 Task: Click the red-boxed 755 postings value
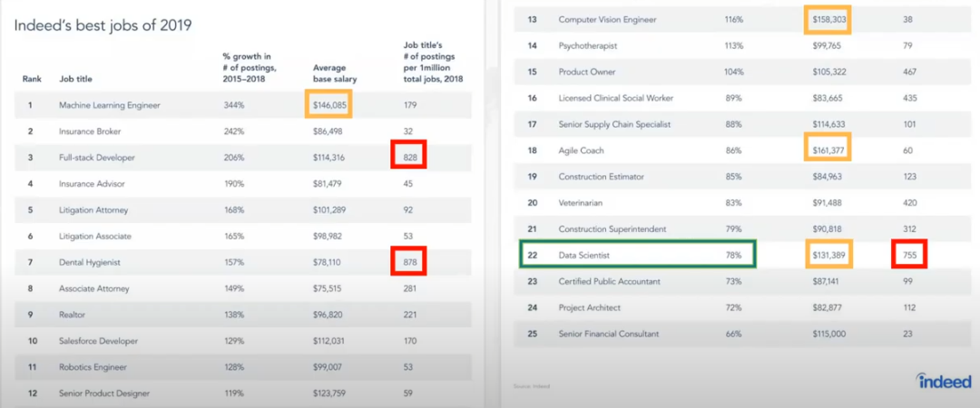click(x=909, y=256)
